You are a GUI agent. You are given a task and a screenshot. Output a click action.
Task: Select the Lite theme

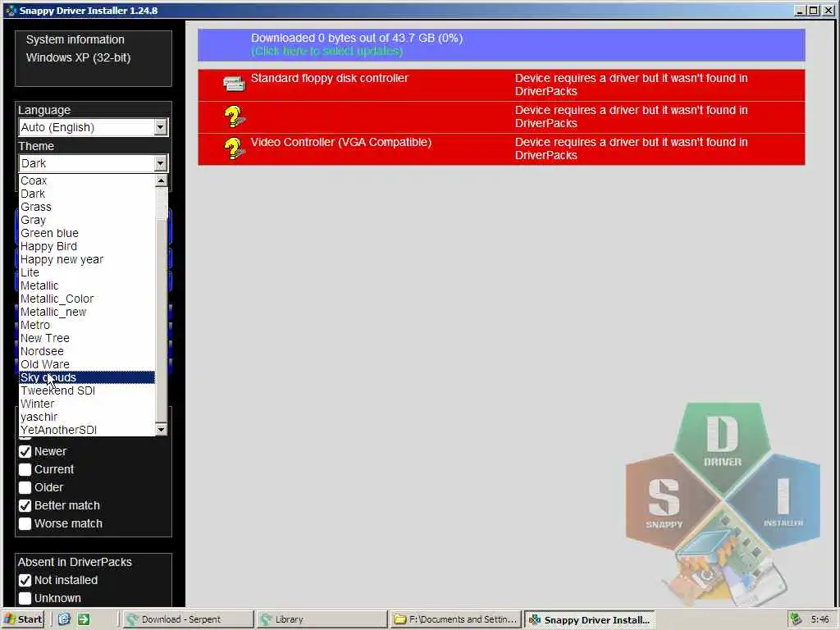87,272
